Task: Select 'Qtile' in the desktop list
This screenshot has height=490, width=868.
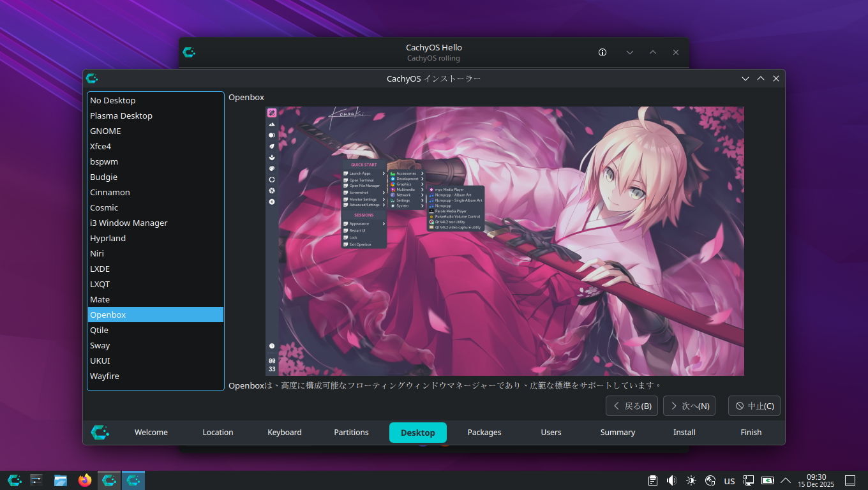Action: [156, 330]
